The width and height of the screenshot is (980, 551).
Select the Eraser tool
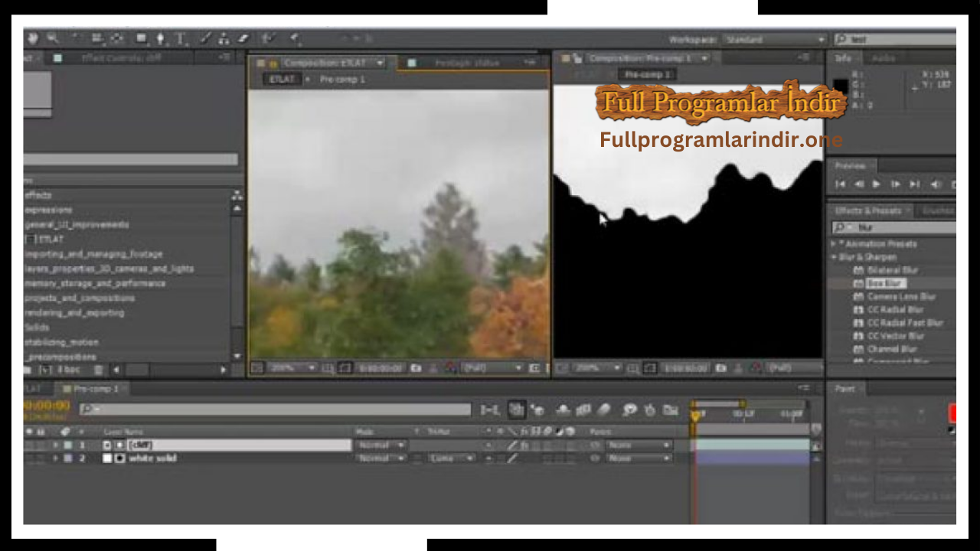coord(243,37)
